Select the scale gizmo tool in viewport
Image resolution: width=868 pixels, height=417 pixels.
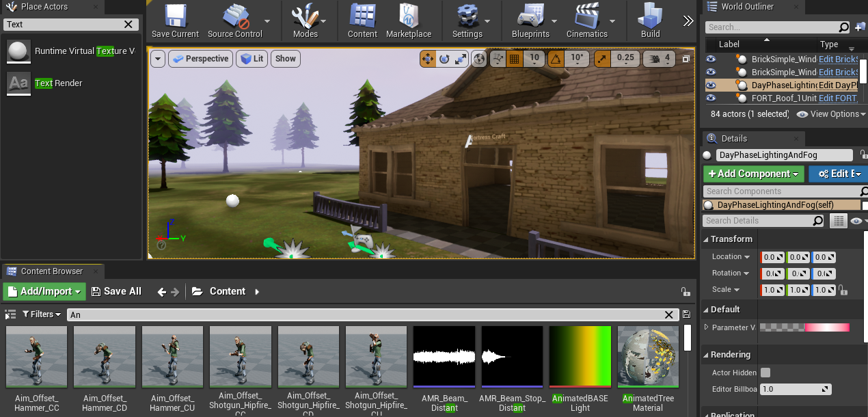coord(460,59)
